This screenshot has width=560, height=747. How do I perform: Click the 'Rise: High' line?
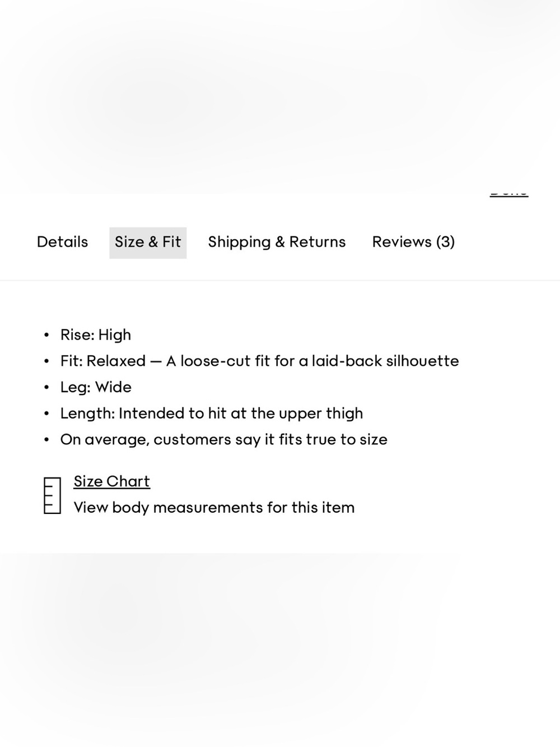click(96, 335)
